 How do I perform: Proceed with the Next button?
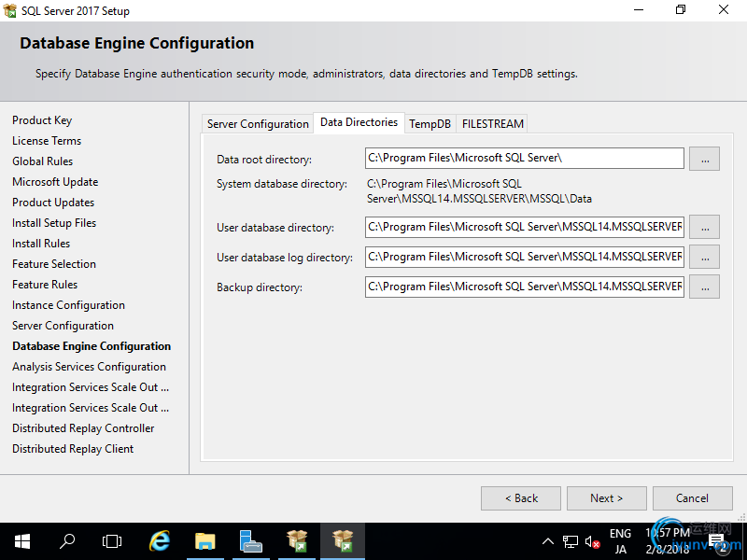(606, 498)
